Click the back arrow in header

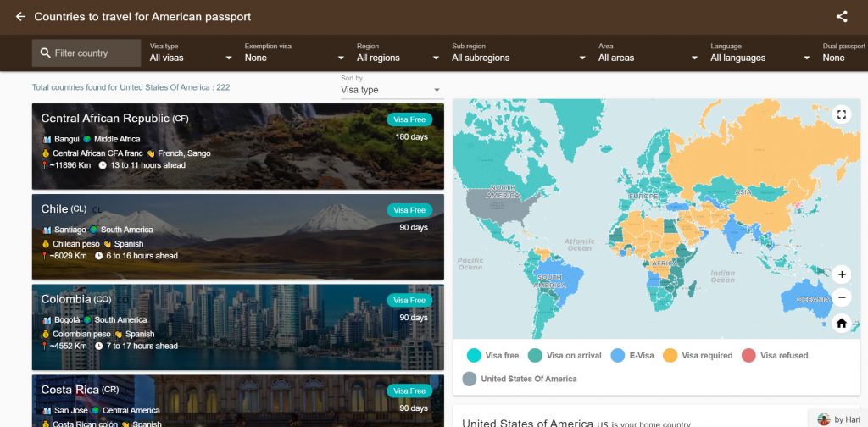pyautogui.click(x=20, y=17)
